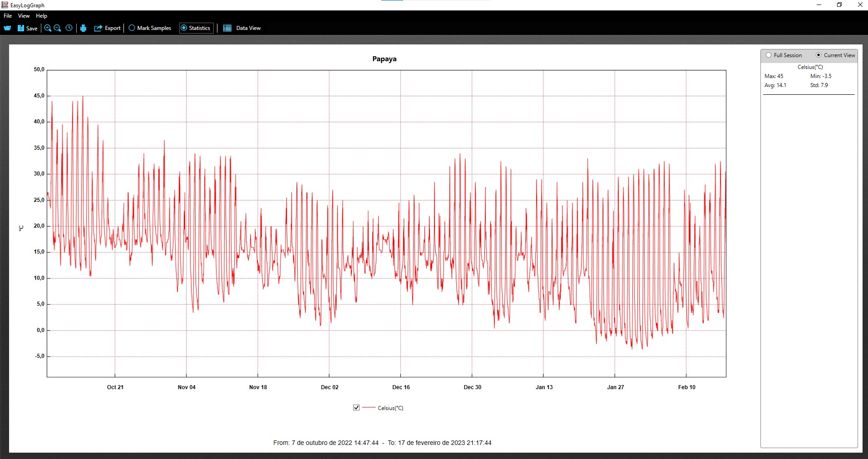Zoom out of the graph
This screenshot has width=868, height=459.
(58, 28)
